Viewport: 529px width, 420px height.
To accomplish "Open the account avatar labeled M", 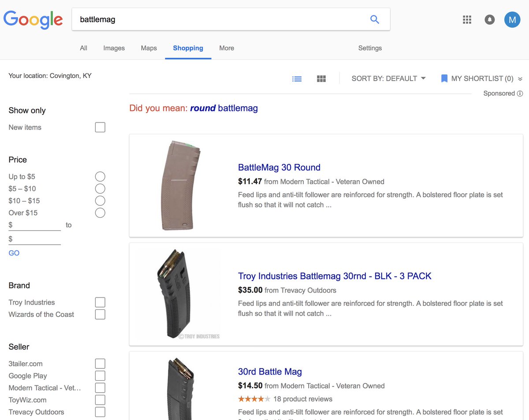I will 512,19.
